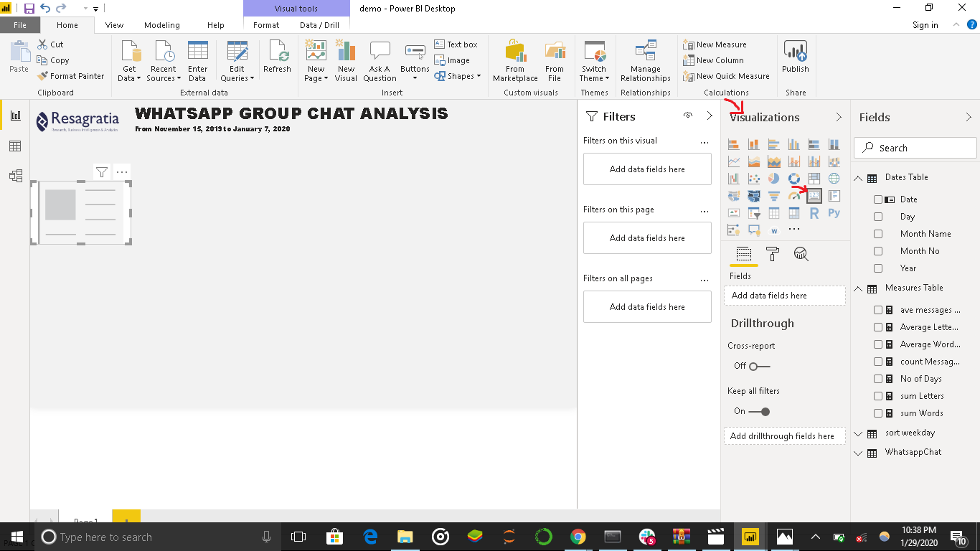This screenshot has height=551, width=980.
Task: Click the Refresh button
Action: click(x=277, y=57)
